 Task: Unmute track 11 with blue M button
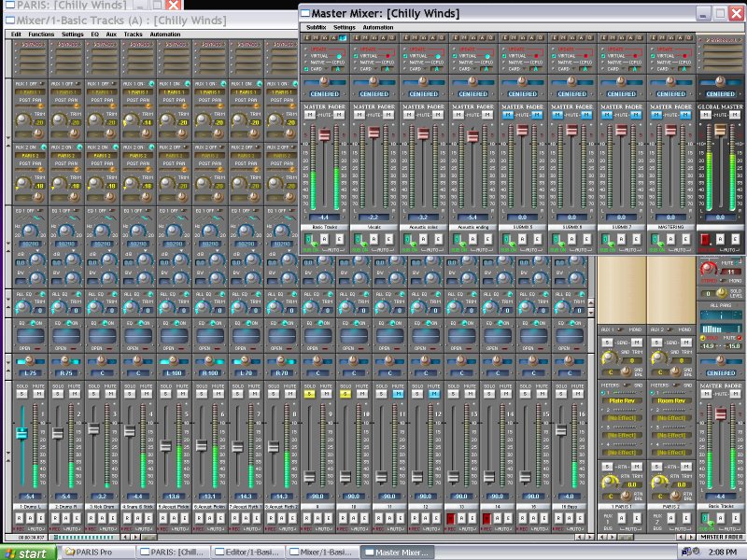[399, 394]
